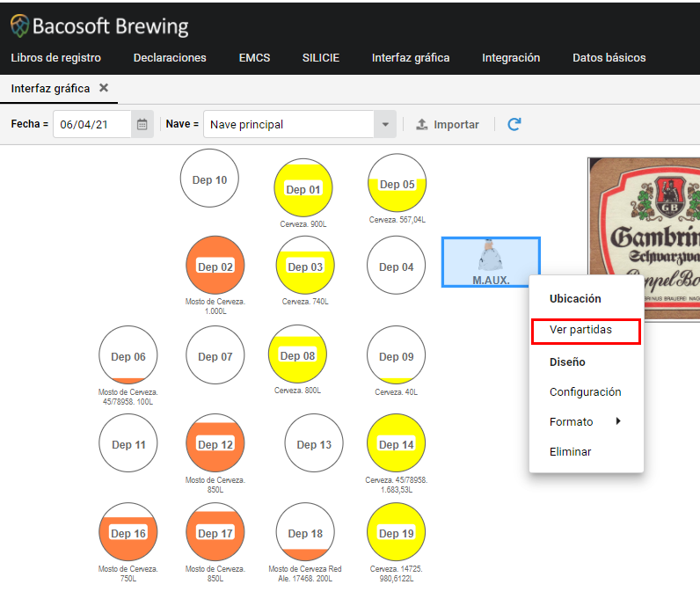Image resolution: width=700 pixels, height=599 pixels.
Task: Click label 'Cerveza. 900L'
Action: point(303,223)
